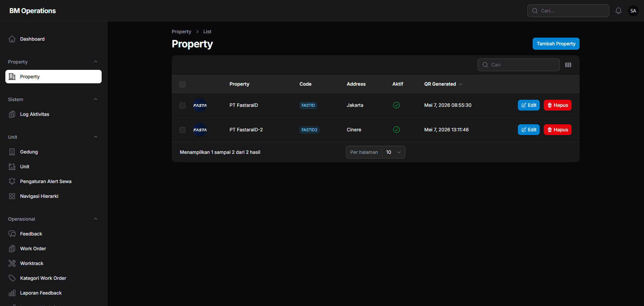Open the Per halaman 10 dropdown

click(393, 152)
